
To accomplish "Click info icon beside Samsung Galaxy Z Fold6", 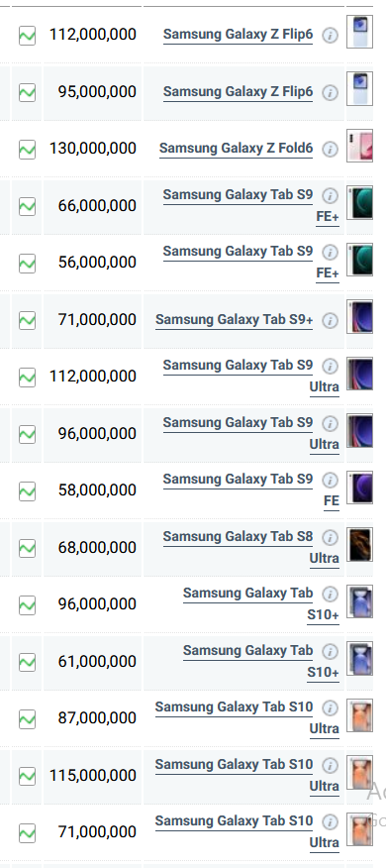I will coord(331,150).
